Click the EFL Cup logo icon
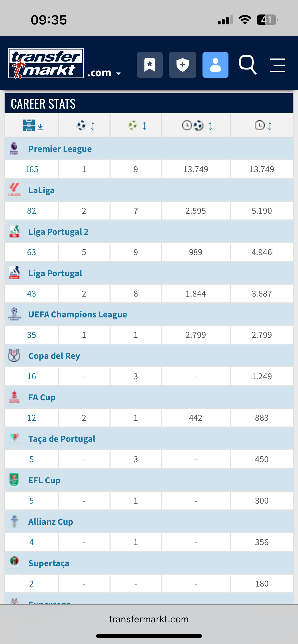The image size is (298, 644). point(14,480)
